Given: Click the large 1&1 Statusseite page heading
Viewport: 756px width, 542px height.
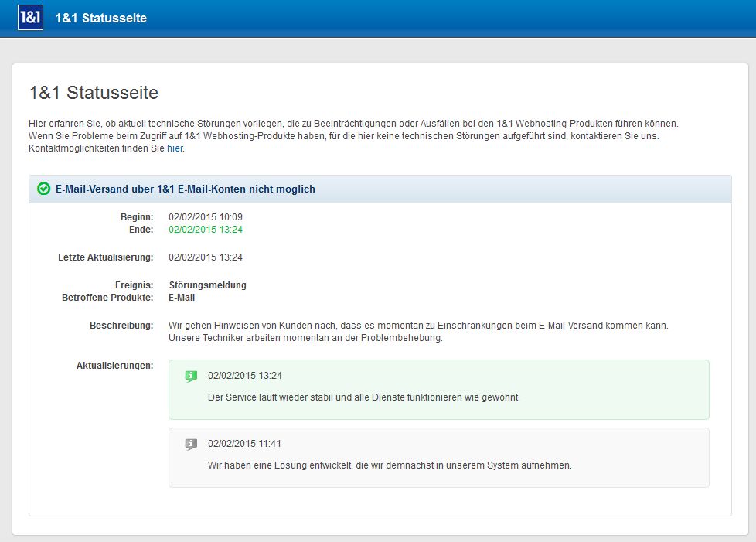Looking at the screenshot, I should click(94, 93).
